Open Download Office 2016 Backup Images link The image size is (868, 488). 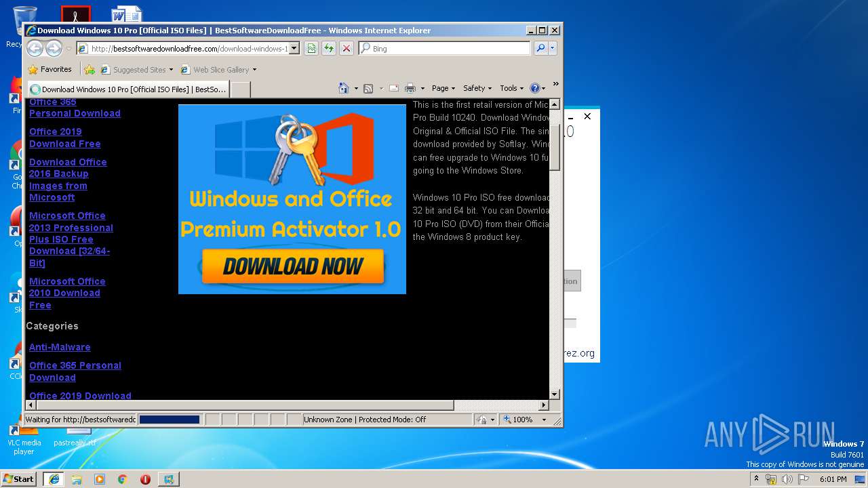tap(68, 180)
